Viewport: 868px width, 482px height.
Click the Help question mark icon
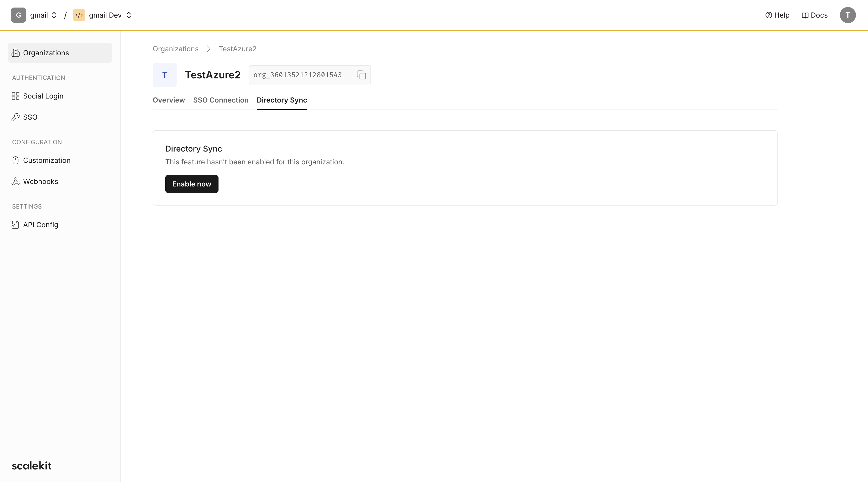[x=769, y=15]
